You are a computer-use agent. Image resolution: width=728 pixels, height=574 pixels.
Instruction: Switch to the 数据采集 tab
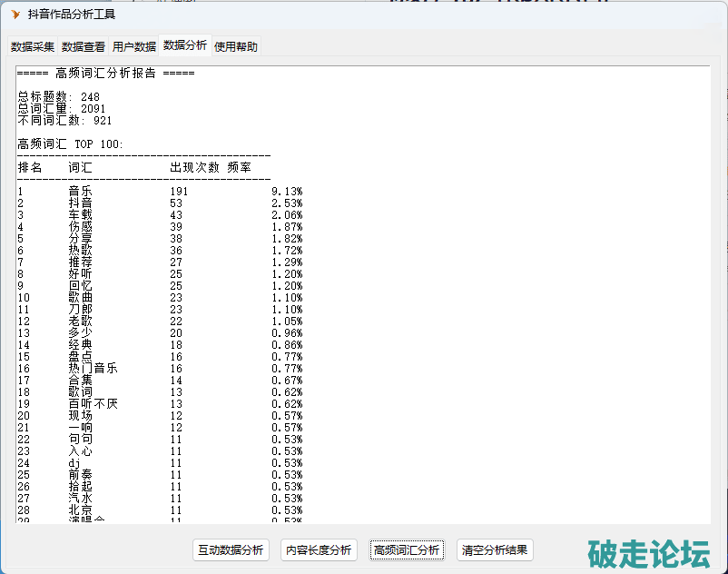point(33,46)
